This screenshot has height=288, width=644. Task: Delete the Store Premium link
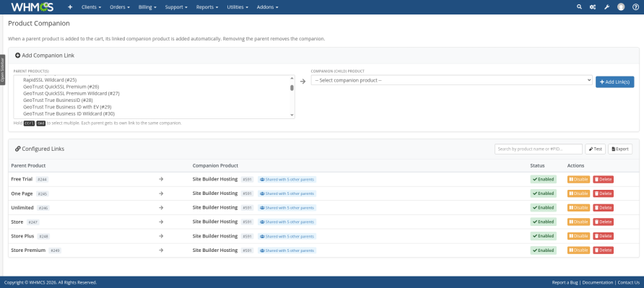tap(603, 250)
